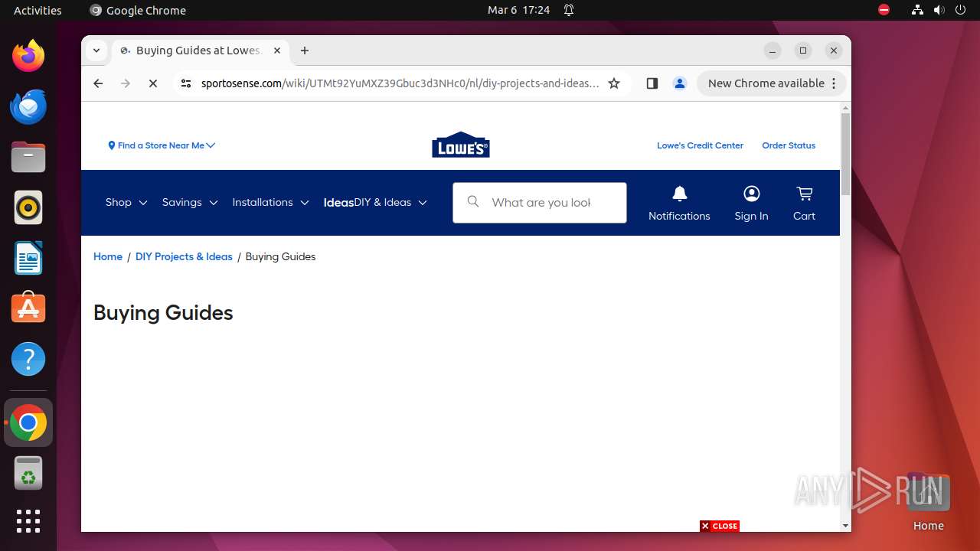This screenshot has width=980, height=551.
Task: Open Ubuntu Software store icon
Action: tap(28, 308)
